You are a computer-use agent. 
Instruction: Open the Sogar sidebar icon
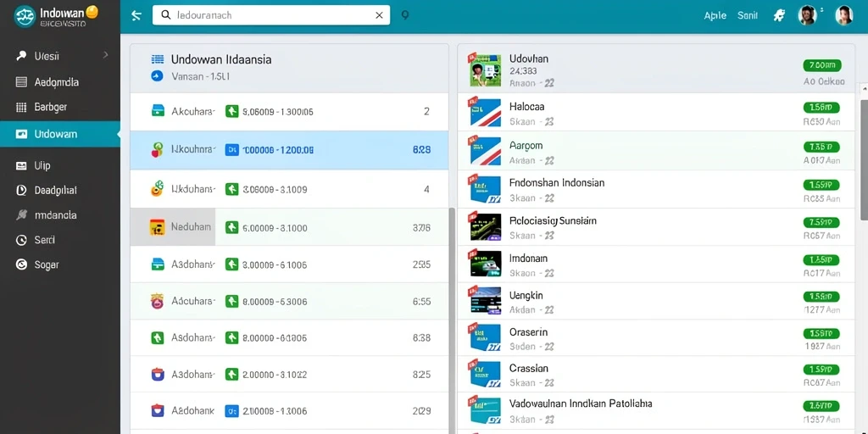pyautogui.click(x=21, y=264)
